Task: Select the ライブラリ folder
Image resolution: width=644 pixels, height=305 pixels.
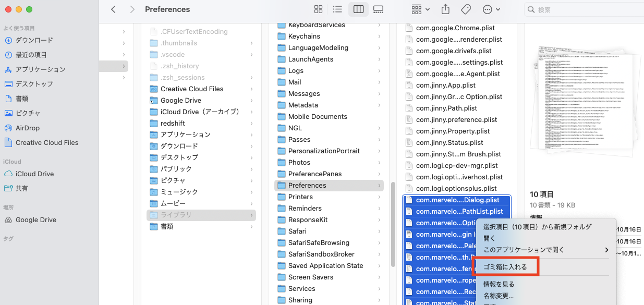Action: [201, 215]
